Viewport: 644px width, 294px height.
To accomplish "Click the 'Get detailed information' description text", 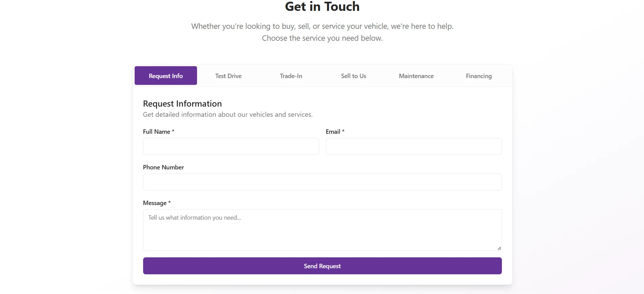I will click(x=228, y=114).
